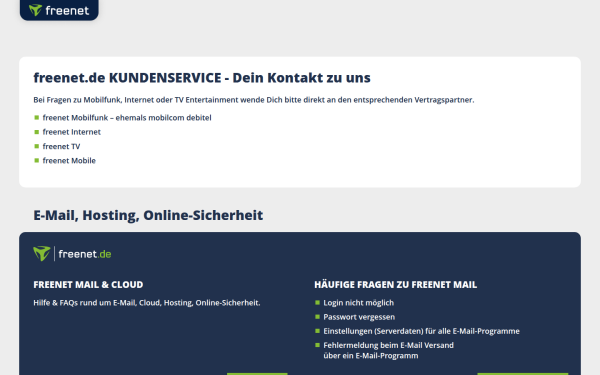This screenshot has height=375, width=600.
Task: Click the freenet.de logo in dark panel
Action: (72, 254)
